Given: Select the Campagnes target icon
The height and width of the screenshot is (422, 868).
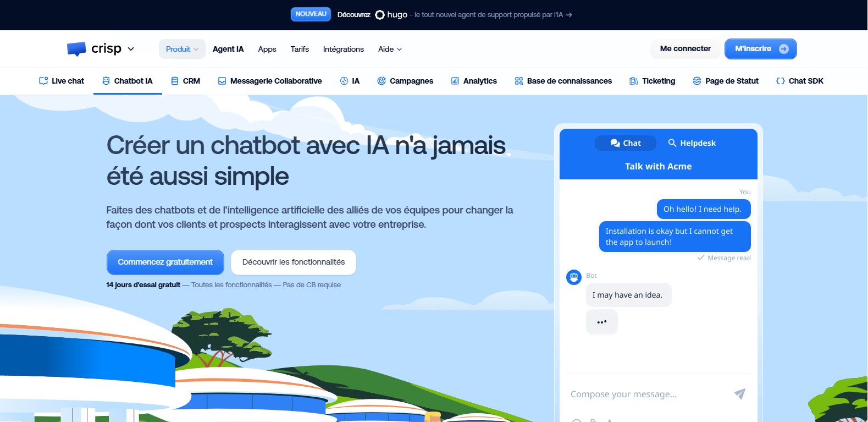Looking at the screenshot, I should point(382,81).
